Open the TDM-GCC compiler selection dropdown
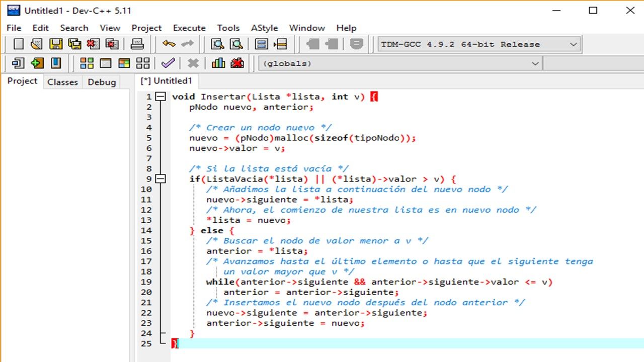Viewport: 644px width, 362px height. [x=573, y=44]
